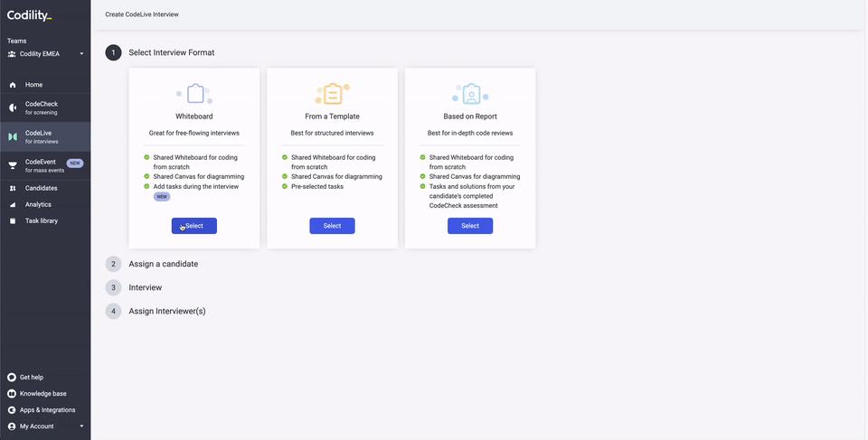
Task: Open Home in the sidebar
Action: [33, 85]
